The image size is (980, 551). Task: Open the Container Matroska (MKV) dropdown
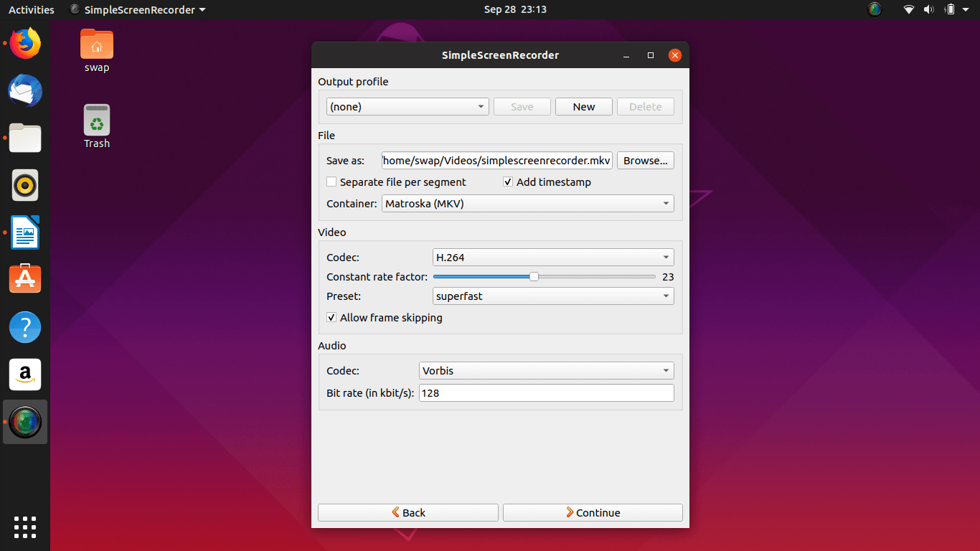pos(528,204)
